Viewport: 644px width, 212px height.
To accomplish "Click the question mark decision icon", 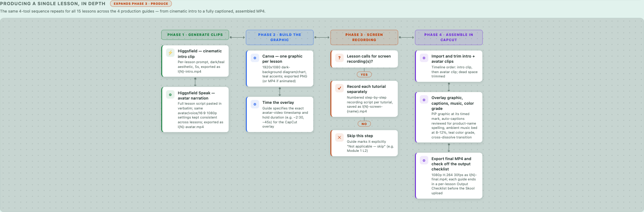I will tap(339, 58).
